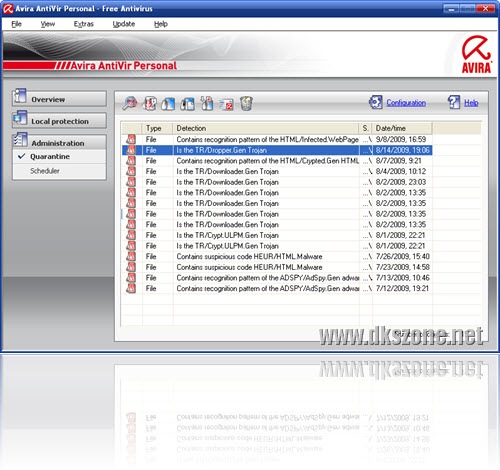Click the rescan object magnifier icon
The width and height of the screenshot is (500, 470).
point(130,103)
